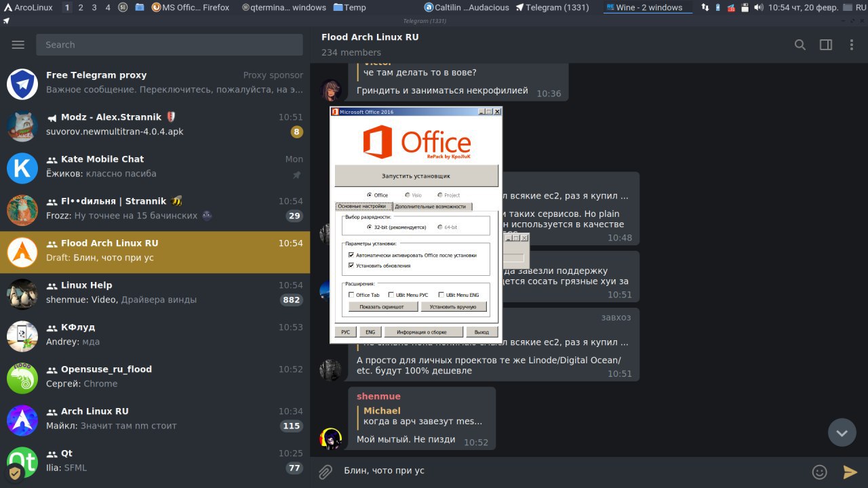
Task: Click Установить вручную button
Action: (453, 307)
